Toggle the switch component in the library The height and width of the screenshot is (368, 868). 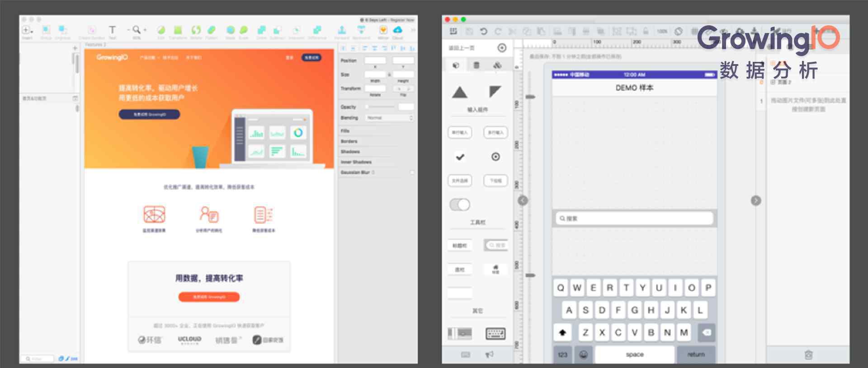tap(460, 205)
